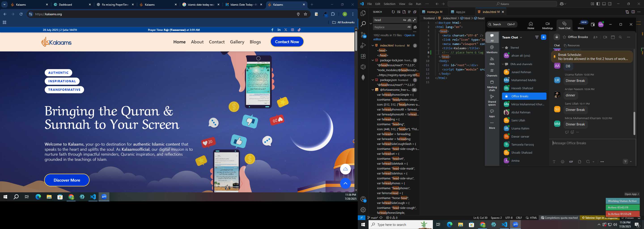Star the Office Breaks channel
This screenshot has height=229, width=644.
point(564,37)
